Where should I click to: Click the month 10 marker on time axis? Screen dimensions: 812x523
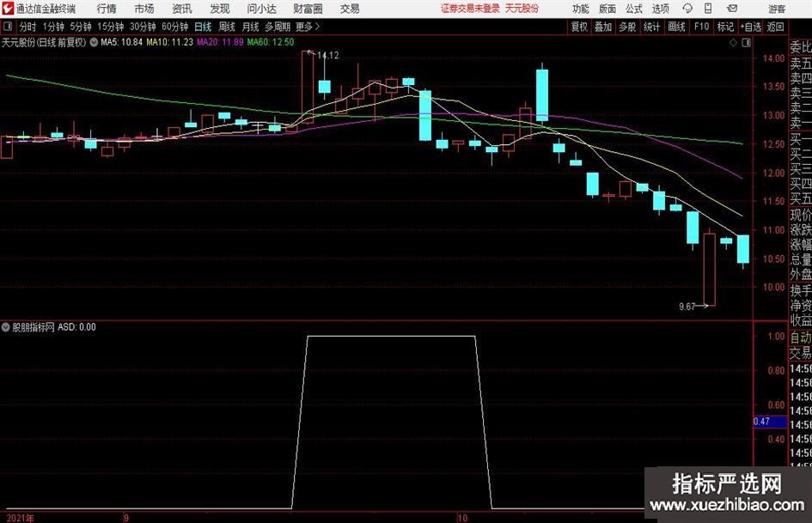[462, 518]
